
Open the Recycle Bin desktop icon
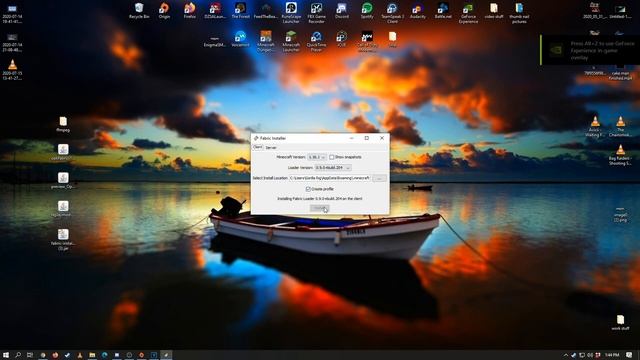point(139,11)
